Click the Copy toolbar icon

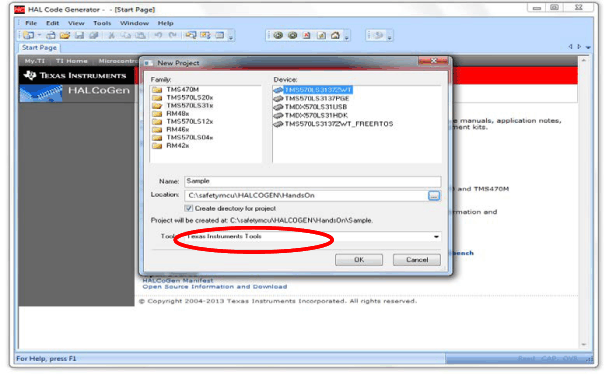126,35
